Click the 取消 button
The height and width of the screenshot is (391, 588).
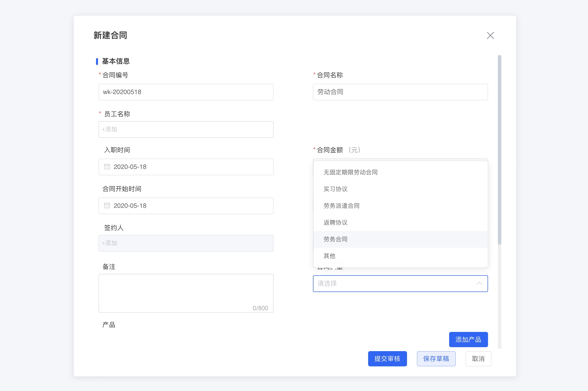478,358
